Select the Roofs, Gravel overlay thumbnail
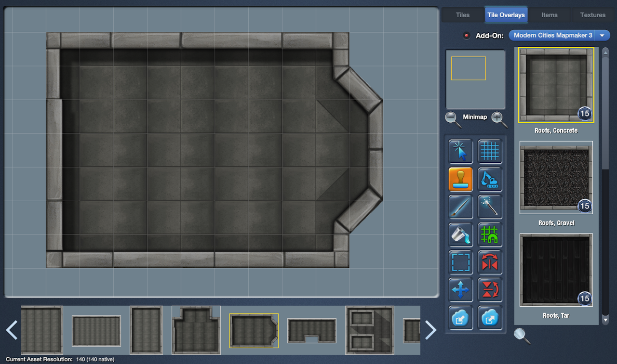The width and height of the screenshot is (617, 364). [556, 178]
